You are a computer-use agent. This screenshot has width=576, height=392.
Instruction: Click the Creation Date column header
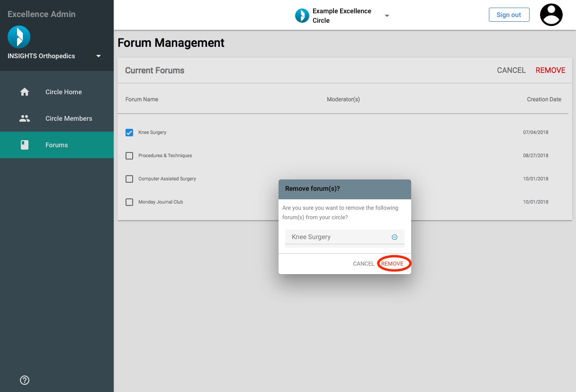pyautogui.click(x=544, y=99)
